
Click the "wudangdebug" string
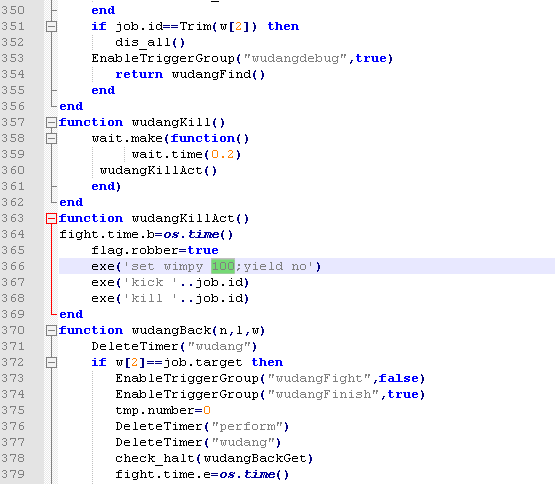[296, 58]
